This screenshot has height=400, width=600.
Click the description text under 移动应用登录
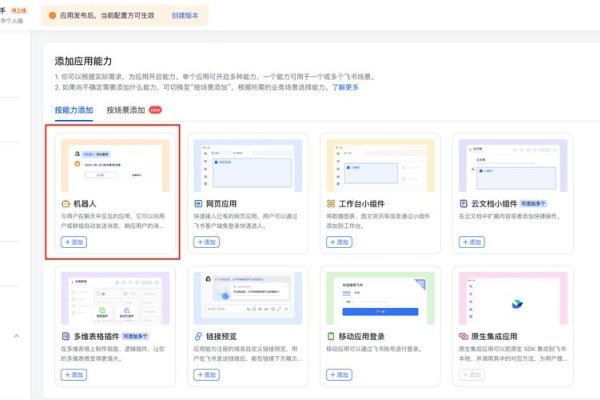point(374,349)
